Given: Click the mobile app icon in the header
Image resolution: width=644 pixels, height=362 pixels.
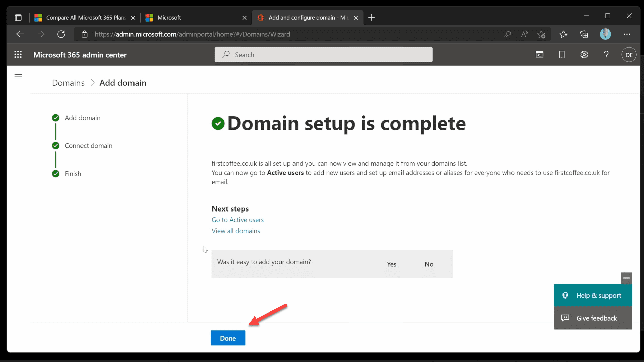Looking at the screenshot, I should (x=562, y=54).
